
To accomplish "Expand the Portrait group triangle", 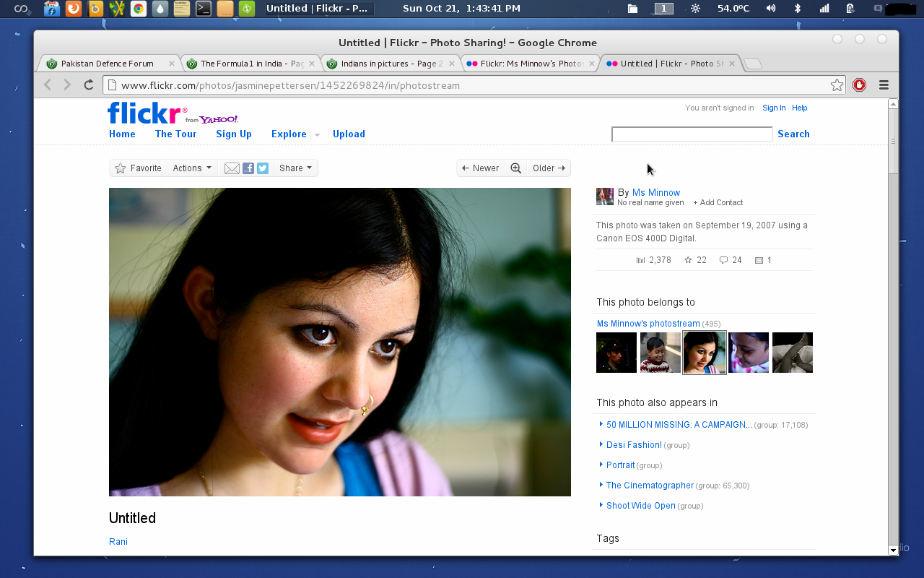I will coord(601,465).
